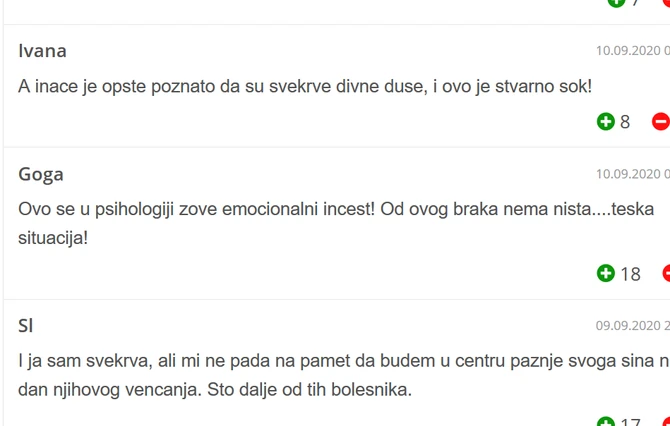
Task: Click the upvote count 8 on Ivana's comment
Action: click(625, 122)
